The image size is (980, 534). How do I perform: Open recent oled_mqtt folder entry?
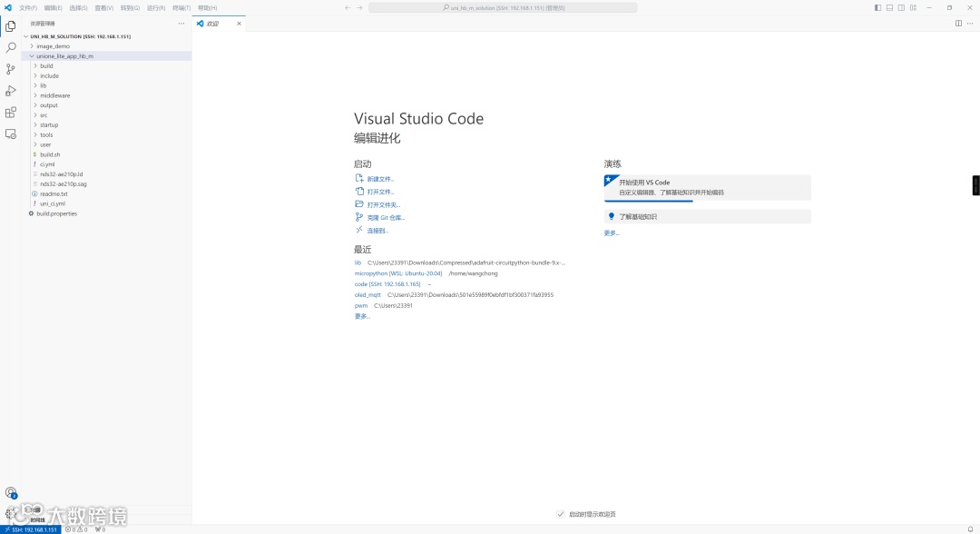coord(367,294)
